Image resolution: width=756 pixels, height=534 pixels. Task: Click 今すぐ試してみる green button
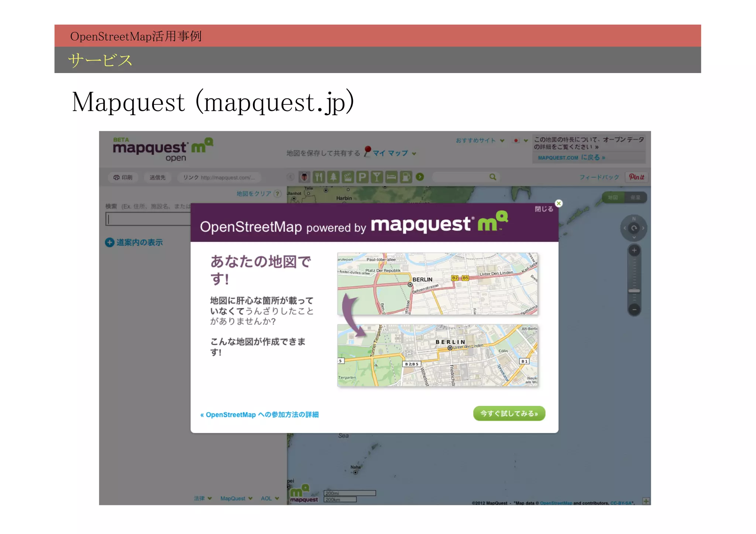509,414
